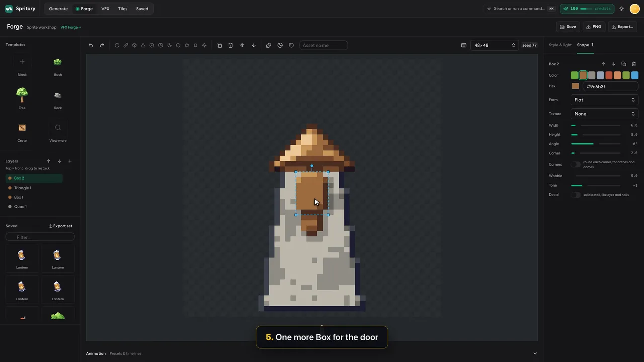The image size is (644, 362).
Task: Open the user avatar menu
Action: click(634, 9)
